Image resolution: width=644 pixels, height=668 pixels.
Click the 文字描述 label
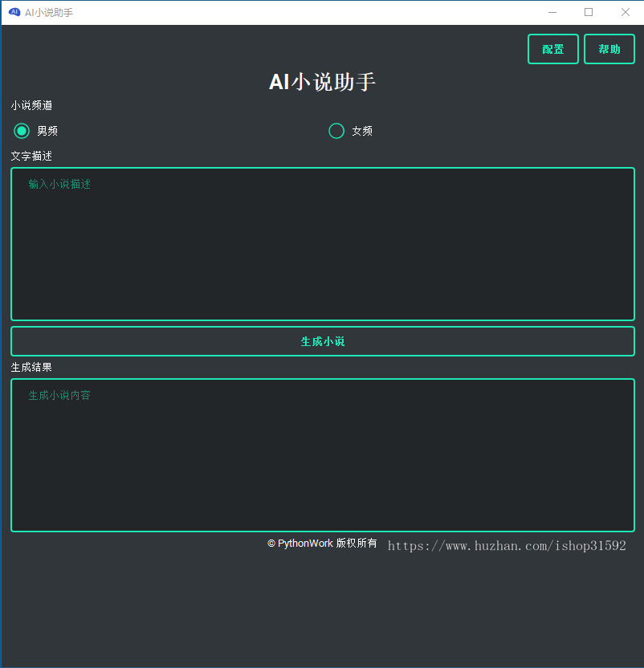31,156
